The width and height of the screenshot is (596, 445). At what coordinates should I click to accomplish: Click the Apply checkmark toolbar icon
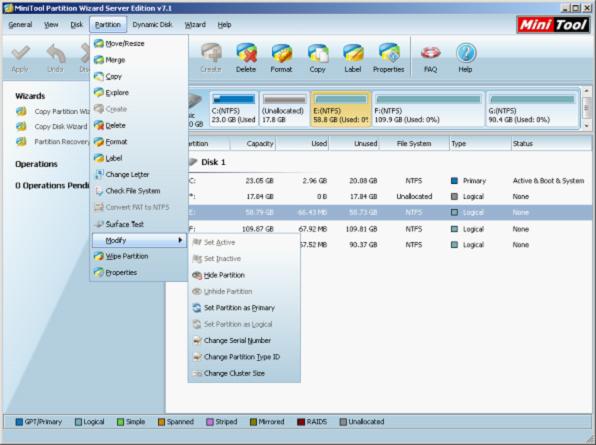(20, 58)
